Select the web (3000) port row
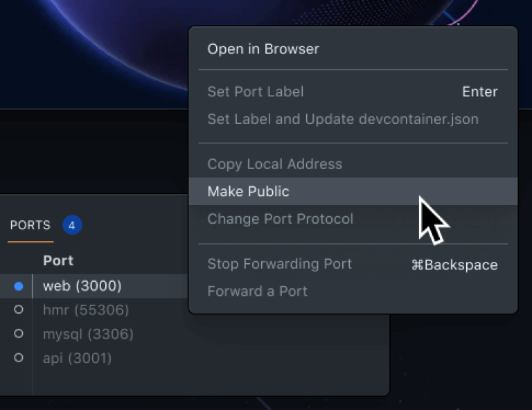532x410 pixels. (x=82, y=286)
